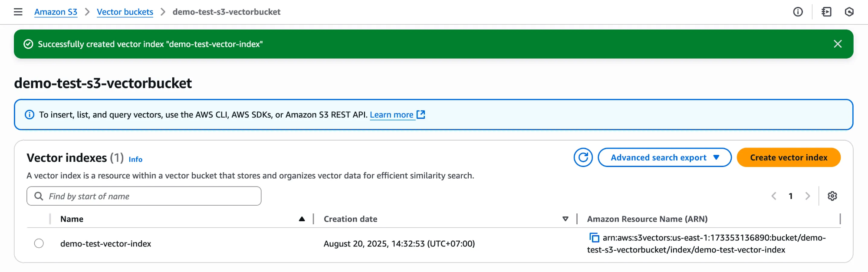
Task: Select the demo-test-vector-index radio button
Action: tap(39, 243)
